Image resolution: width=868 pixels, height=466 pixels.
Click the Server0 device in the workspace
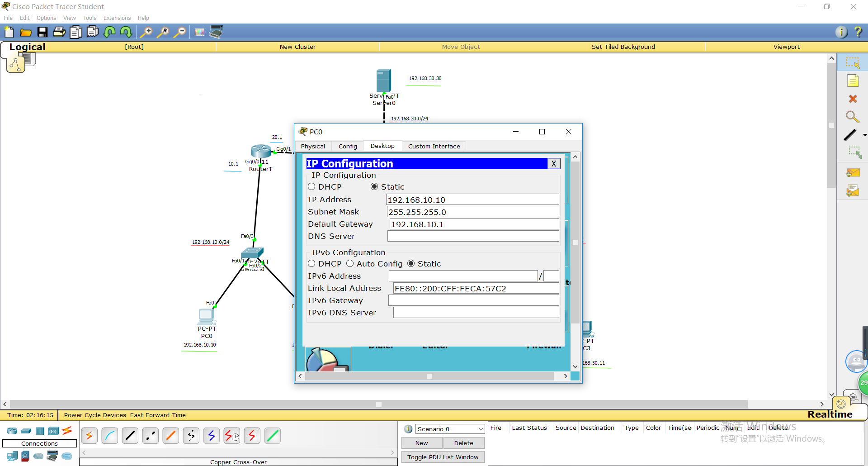pos(384,81)
